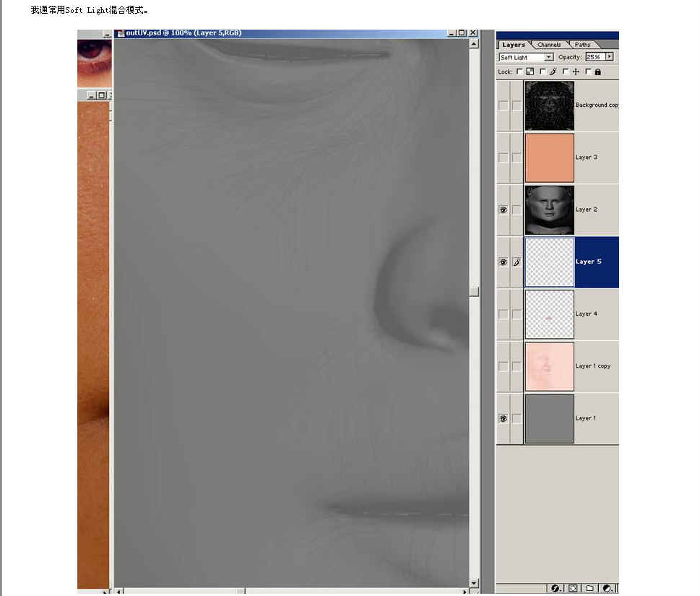700x596 pixels.
Task: Select the Layer 2 face thumbnail
Action: click(550, 210)
